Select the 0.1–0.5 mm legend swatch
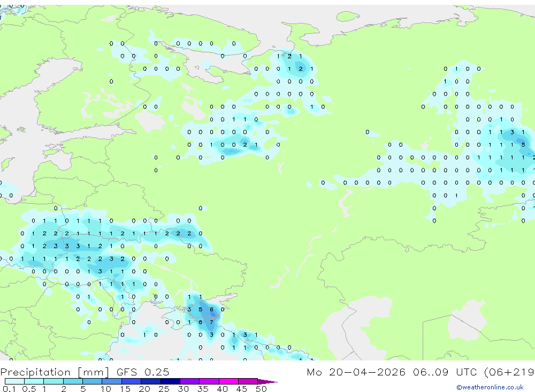 coord(14,381)
